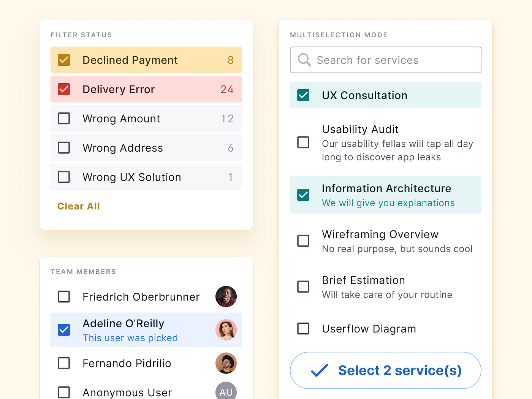Screen dimensions: 532x399
Task: Click the TEAM MEMBERS heading
Action: pos(83,272)
